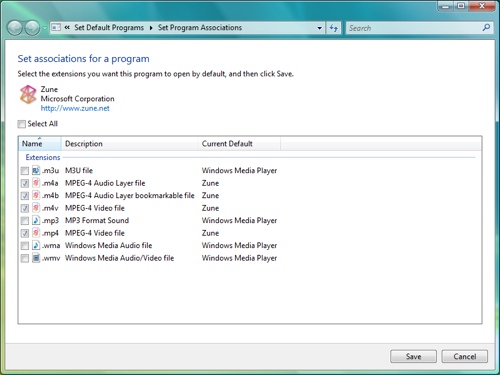Check the .m3u extension checkbox
The image size is (500, 375).
tap(25, 171)
